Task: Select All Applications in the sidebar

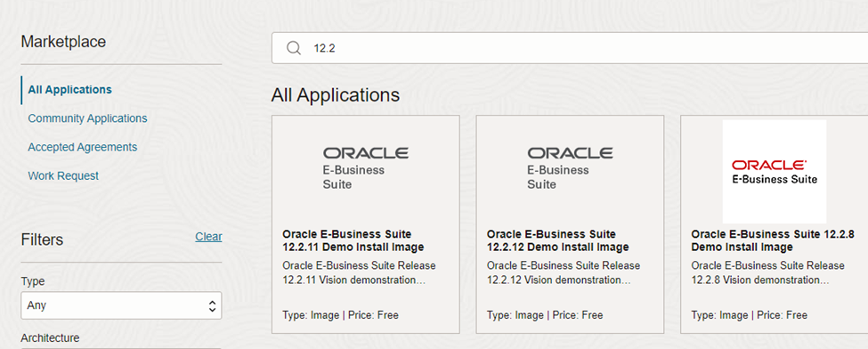Action: [x=69, y=89]
